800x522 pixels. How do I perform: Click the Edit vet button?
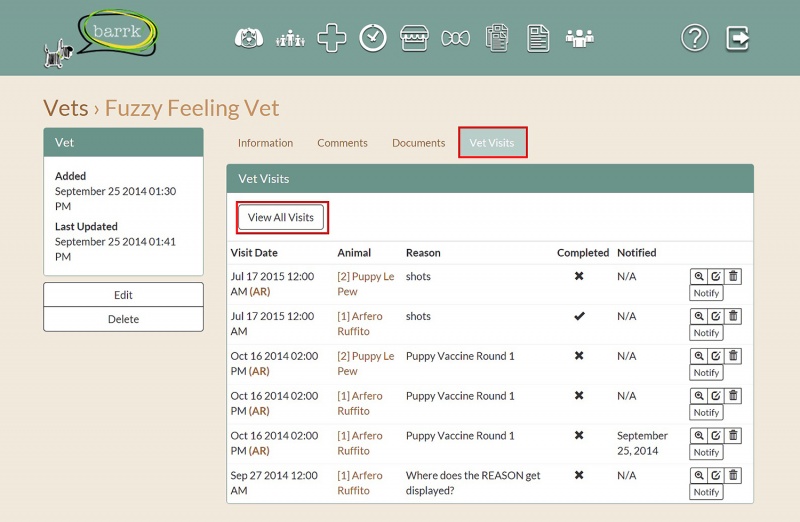[x=123, y=295]
